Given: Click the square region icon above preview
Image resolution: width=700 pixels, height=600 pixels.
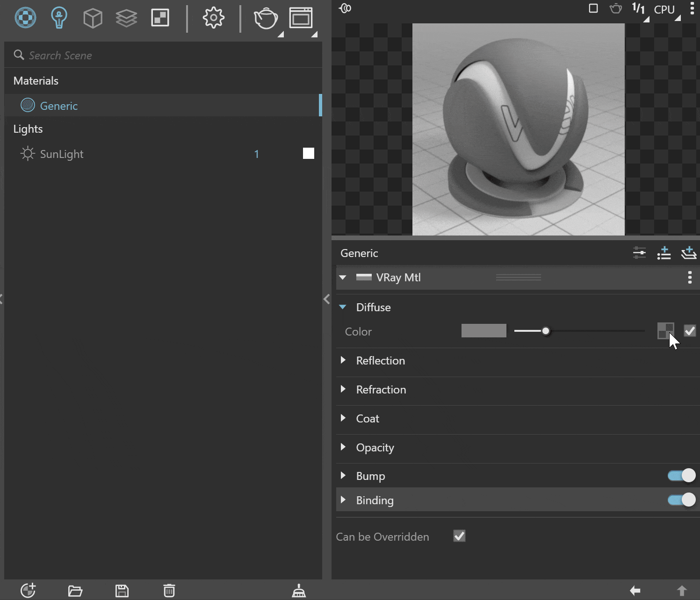Looking at the screenshot, I should [593, 8].
